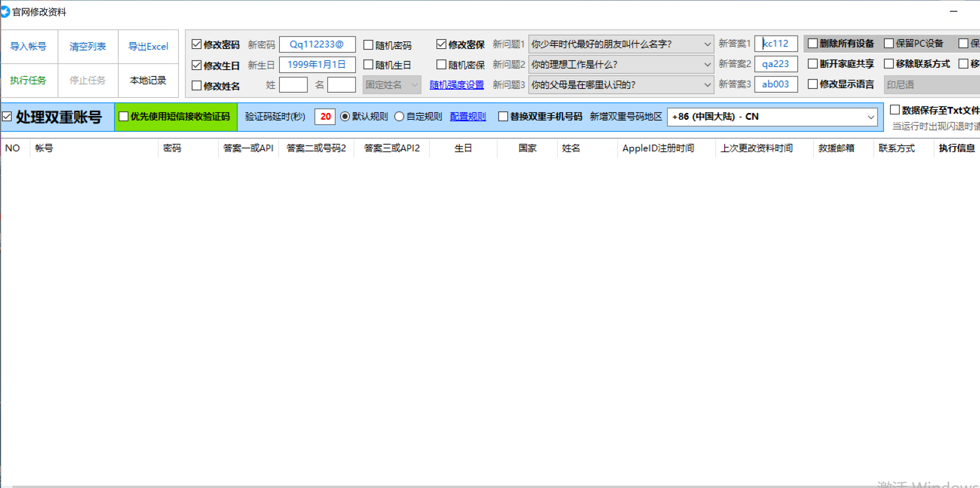Open 固定姓名 dropdown
This screenshot has height=488, width=980.
392,85
